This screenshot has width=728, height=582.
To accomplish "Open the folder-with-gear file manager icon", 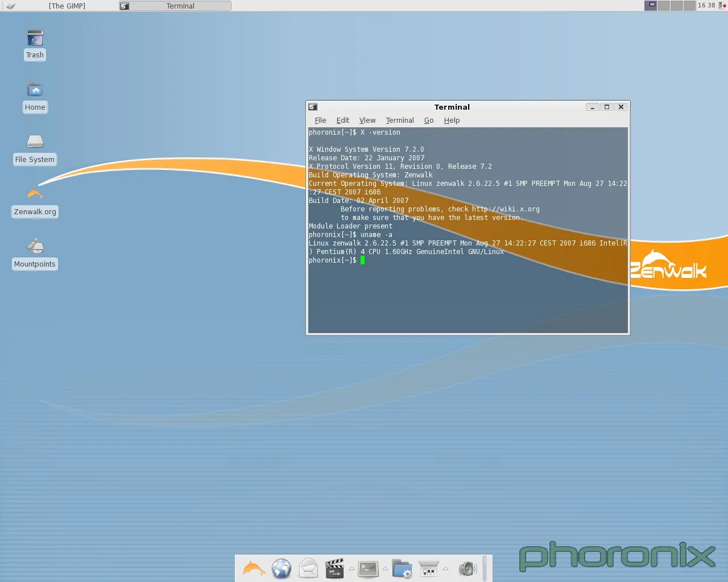I will [x=402, y=568].
